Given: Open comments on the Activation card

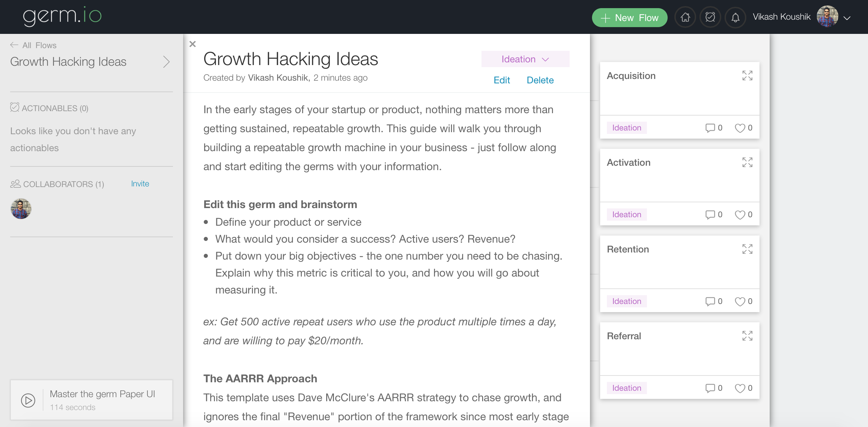Looking at the screenshot, I should pyautogui.click(x=710, y=215).
